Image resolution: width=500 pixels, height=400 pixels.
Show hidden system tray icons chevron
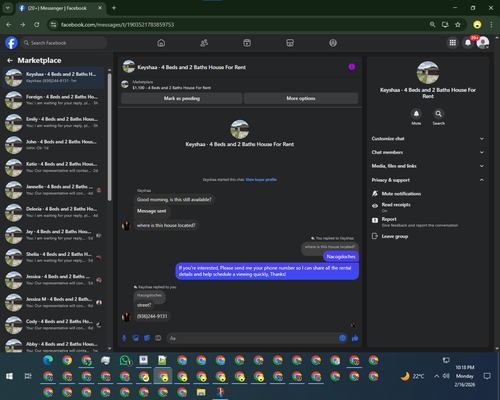point(436,376)
